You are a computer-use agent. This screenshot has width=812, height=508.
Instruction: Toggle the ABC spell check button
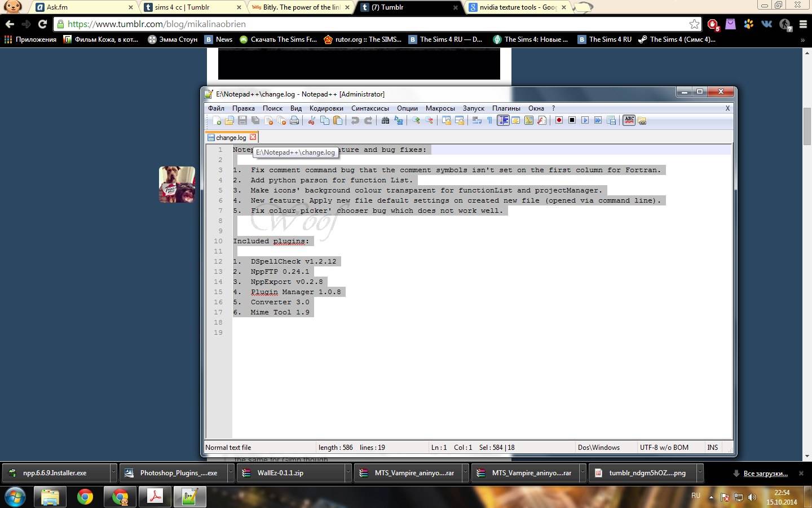(629, 120)
